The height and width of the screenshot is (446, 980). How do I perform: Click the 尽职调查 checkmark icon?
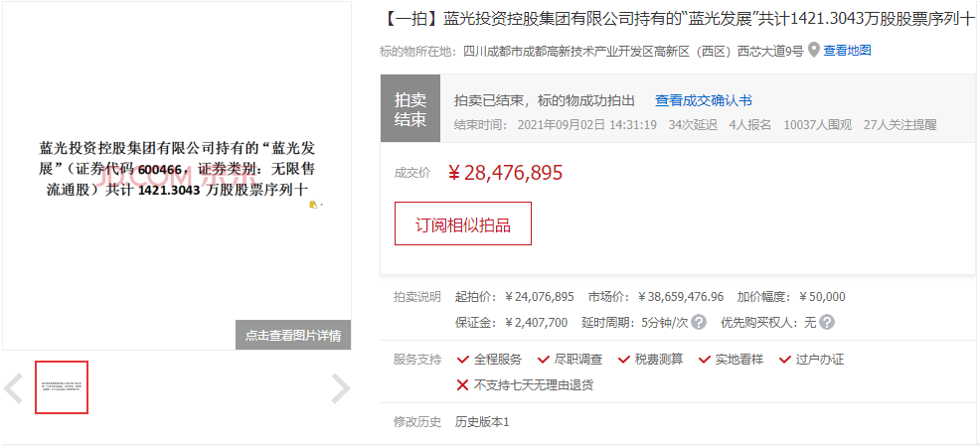click(544, 360)
